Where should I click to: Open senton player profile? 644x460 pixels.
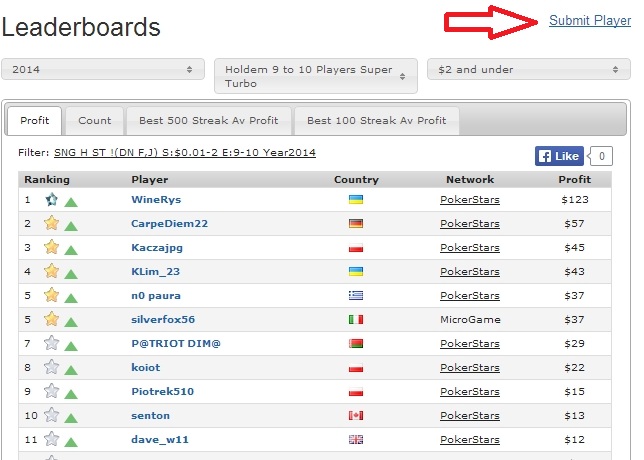pyautogui.click(x=150, y=416)
